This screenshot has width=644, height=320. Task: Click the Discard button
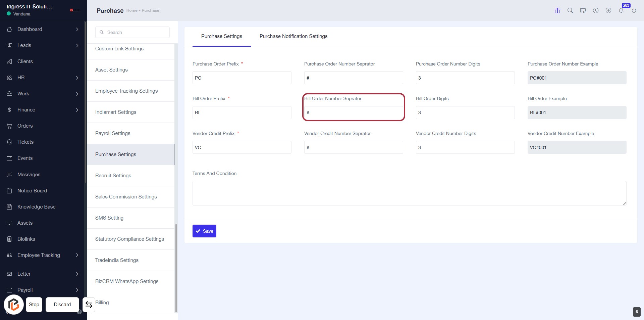click(x=62, y=305)
